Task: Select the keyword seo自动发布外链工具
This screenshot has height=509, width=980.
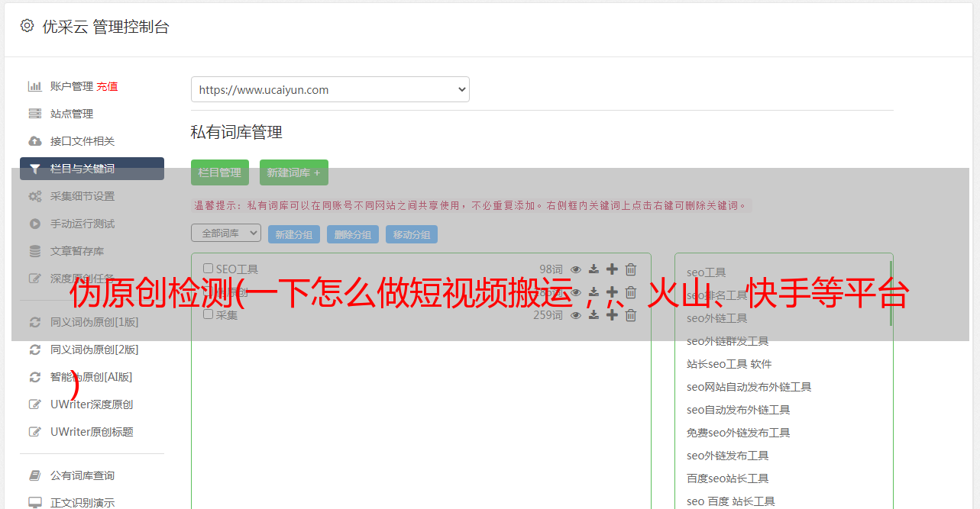Action: (739, 410)
